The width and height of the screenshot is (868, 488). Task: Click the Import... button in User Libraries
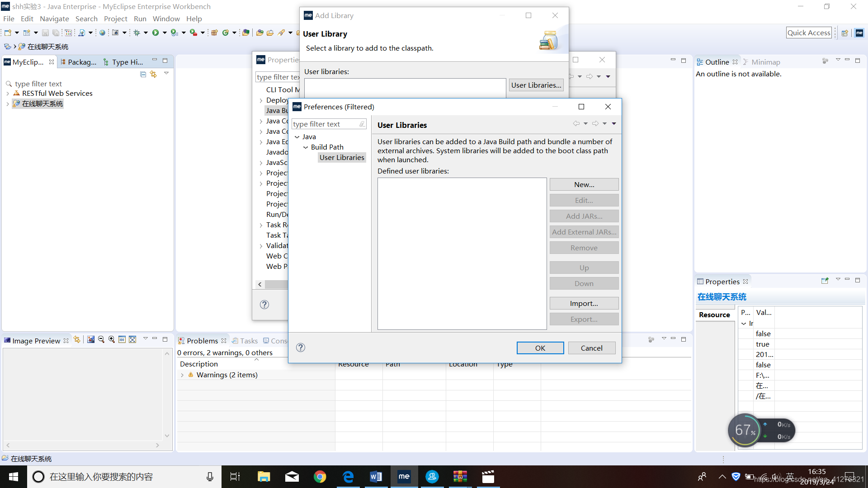click(x=584, y=303)
